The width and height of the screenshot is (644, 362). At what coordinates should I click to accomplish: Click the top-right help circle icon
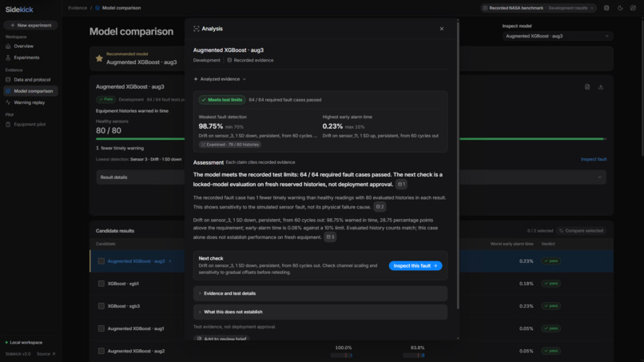pyautogui.click(x=633, y=8)
